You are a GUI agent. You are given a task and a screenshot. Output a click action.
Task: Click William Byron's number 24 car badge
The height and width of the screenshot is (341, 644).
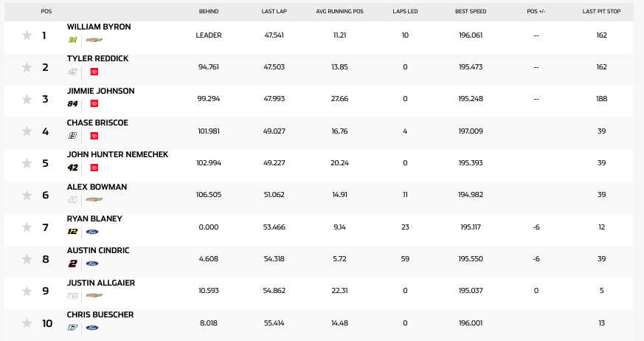(x=73, y=40)
